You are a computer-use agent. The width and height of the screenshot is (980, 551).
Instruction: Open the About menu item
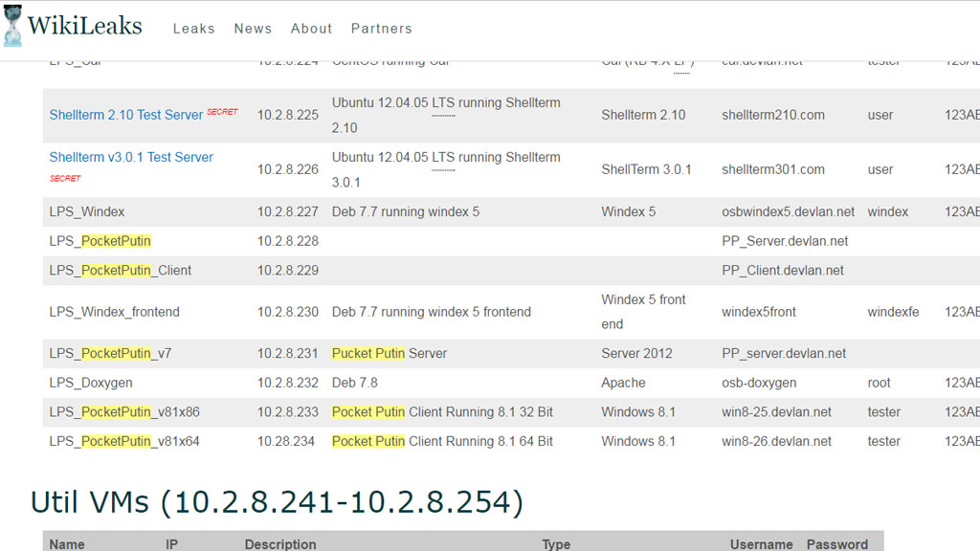click(311, 29)
